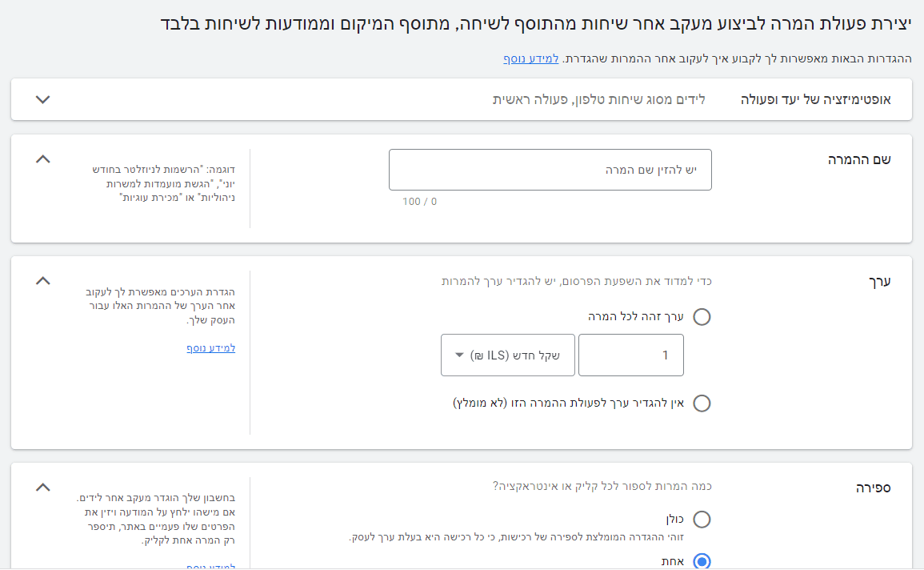Click the אופטימיזציה של יעד ופעולה heading

(x=815, y=99)
